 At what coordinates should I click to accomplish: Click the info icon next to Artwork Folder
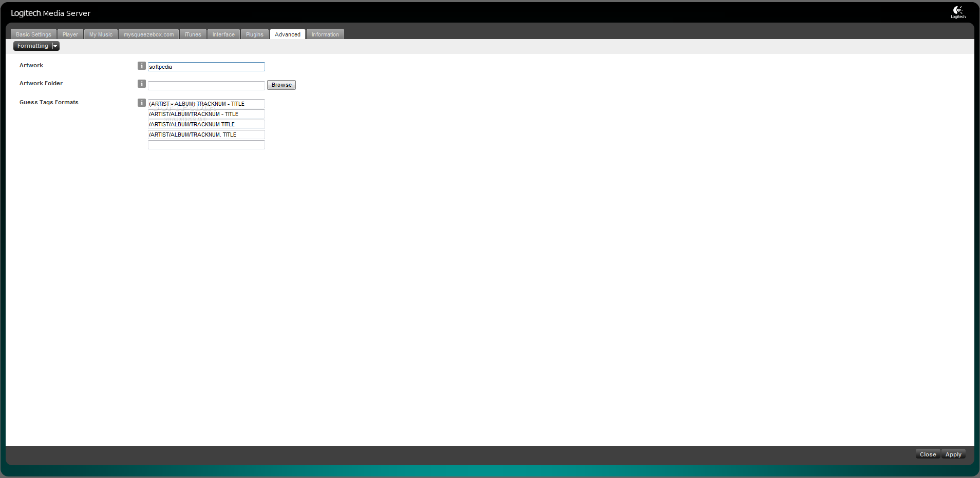coord(142,84)
